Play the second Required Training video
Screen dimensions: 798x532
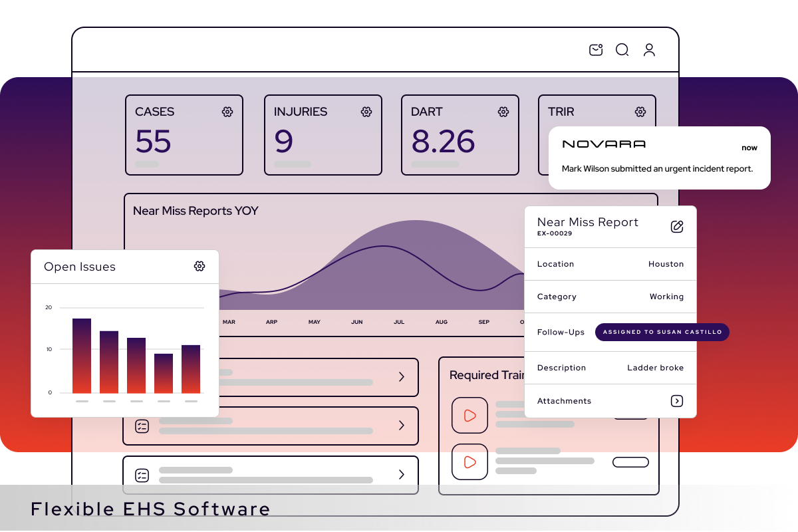(469, 462)
